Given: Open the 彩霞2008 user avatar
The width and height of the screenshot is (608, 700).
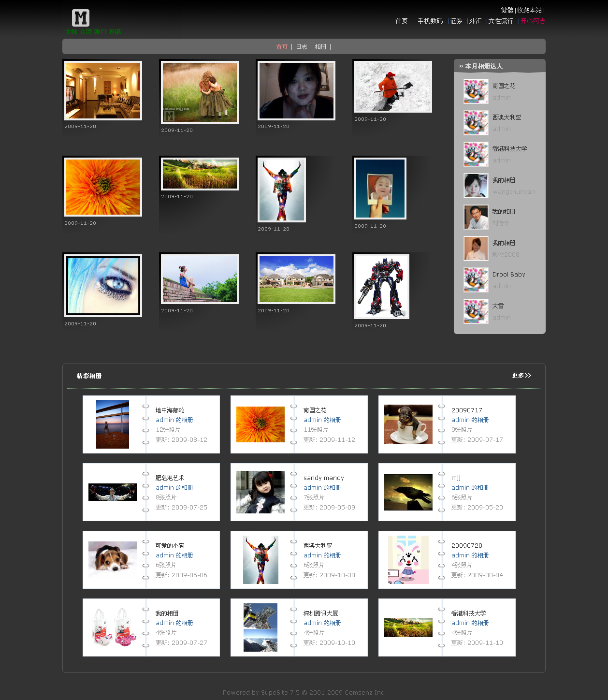Looking at the screenshot, I should [x=476, y=248].
